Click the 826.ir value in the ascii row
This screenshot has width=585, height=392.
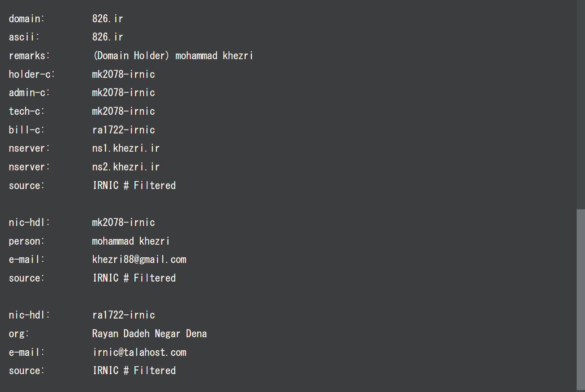coord(107,37)
